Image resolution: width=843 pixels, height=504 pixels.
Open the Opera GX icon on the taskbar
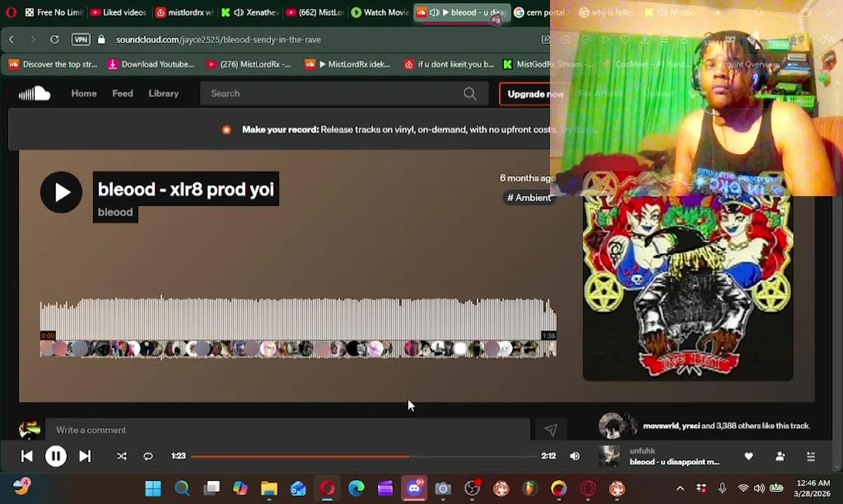pos(328,489)
